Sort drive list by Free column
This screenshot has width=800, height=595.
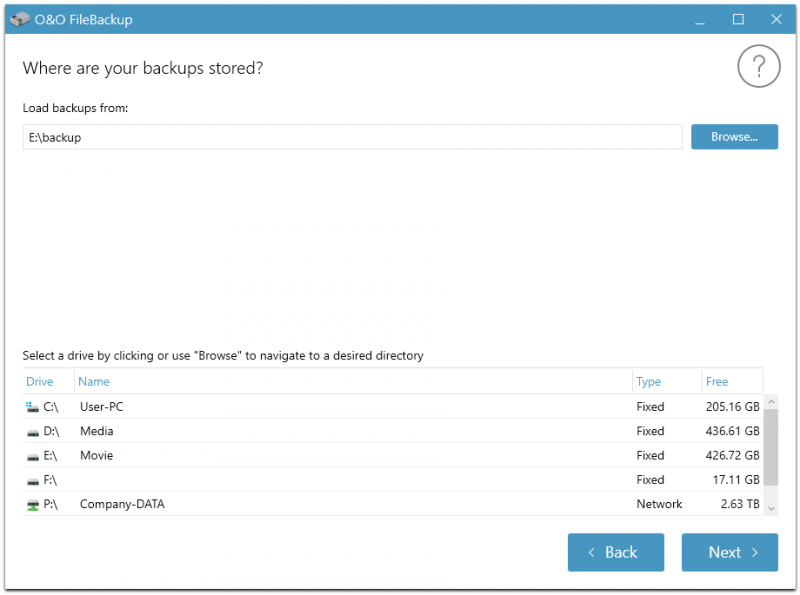click(x=716, y=382)
